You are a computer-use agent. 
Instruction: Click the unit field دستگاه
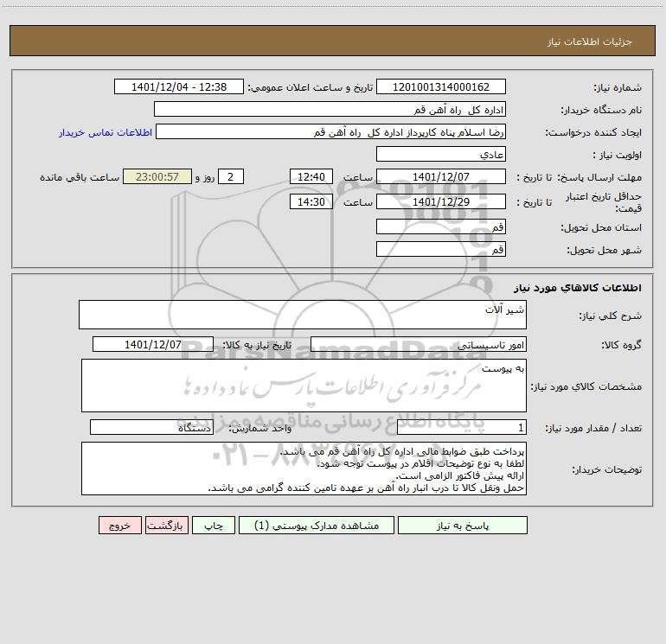(x=151, y=428)
